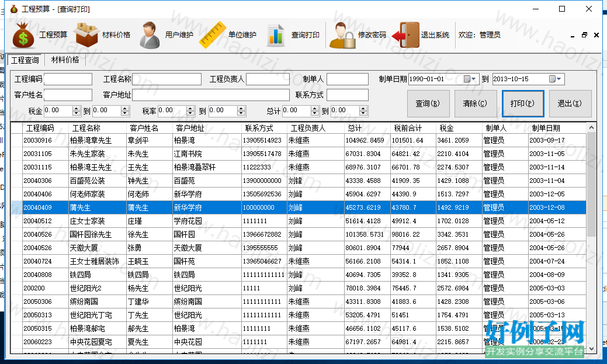Screen dimensions: 607x364
Task: Sort by 税前合计 column header
Action: pyautogui.click(x=413, y=128)
